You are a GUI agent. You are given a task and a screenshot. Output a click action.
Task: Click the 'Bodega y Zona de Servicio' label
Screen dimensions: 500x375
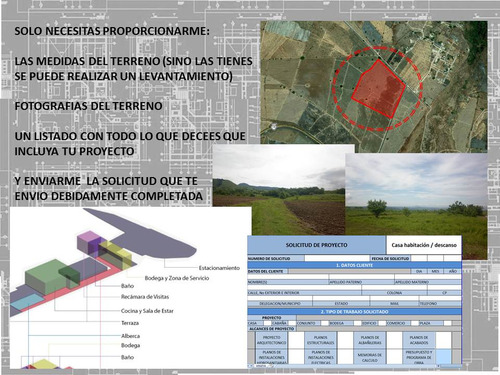pos(177,278)
